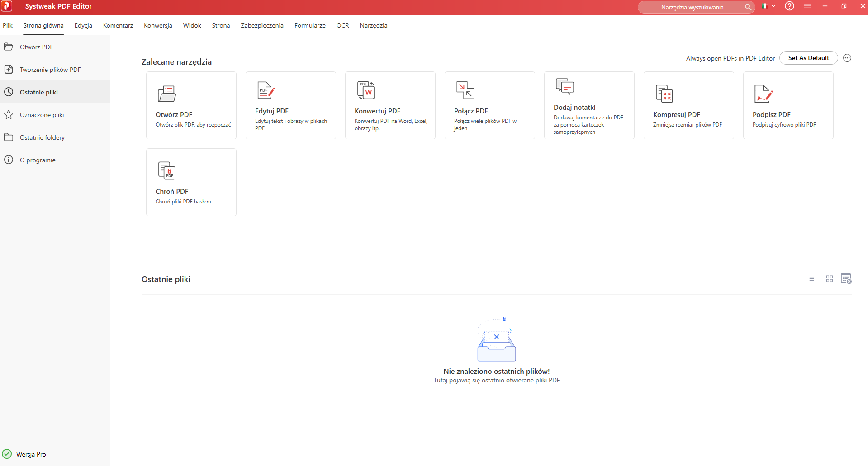The width and height of the screenshot is (868, 466).
Task: Switch recent files to list view
Action: (811, 279)
